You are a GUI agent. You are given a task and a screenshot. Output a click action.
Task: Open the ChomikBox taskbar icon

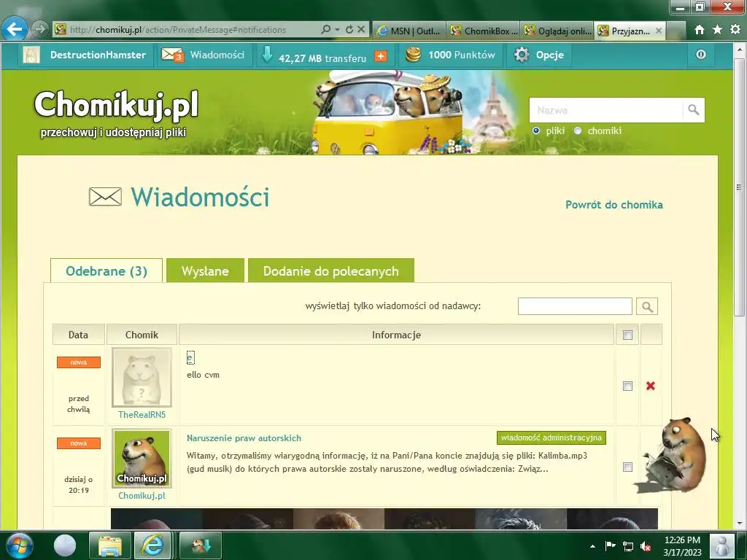click(x=201, y=545)
